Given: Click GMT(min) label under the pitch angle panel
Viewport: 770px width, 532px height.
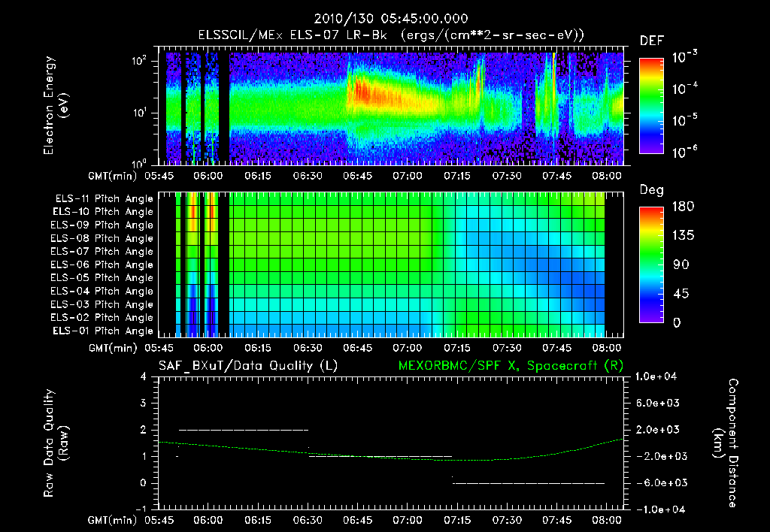Looking at the screenshot, I should coord(113,349).
